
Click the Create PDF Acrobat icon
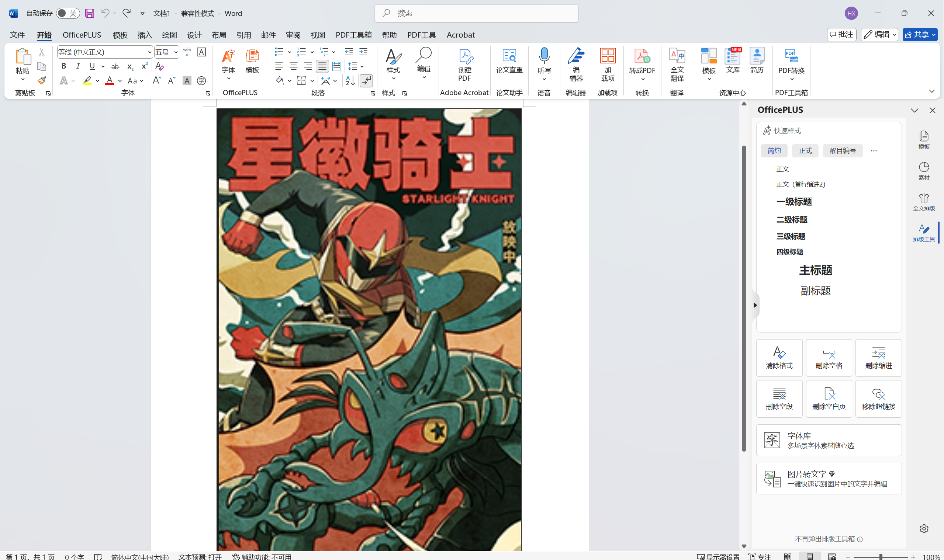click(x=464, y=65)
